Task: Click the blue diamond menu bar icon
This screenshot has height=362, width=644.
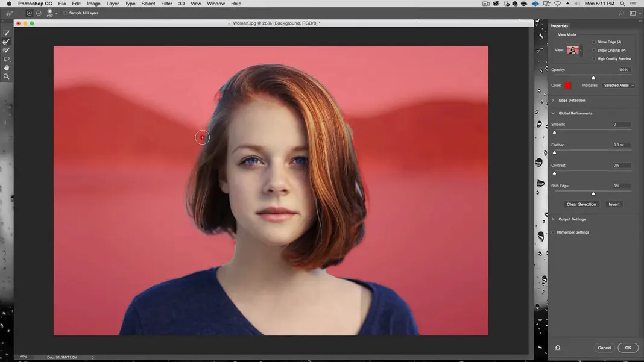Action: click(x=535, y=4)
